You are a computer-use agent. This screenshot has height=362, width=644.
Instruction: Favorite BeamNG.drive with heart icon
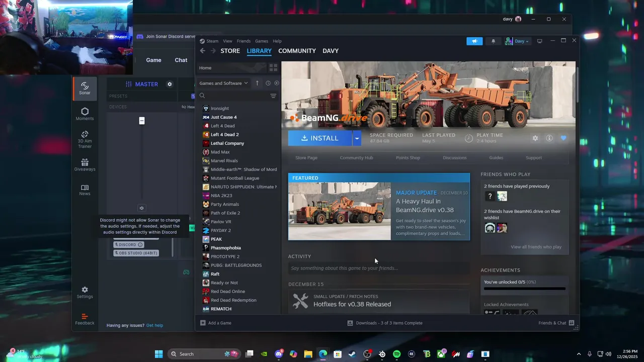click(563, 138)
